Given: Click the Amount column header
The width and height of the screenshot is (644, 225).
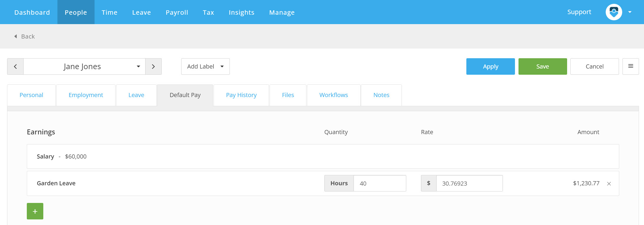Looking at the screenshot, I should (588, 132).
